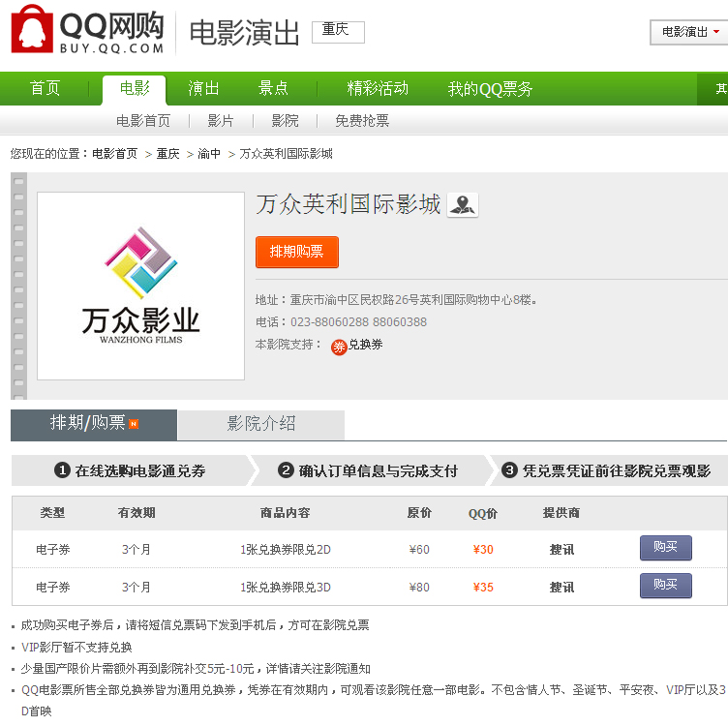Click the VIP影厅暂不支持兑换 note
This screenshot has width=728, height=726.
tap(76, 647)
